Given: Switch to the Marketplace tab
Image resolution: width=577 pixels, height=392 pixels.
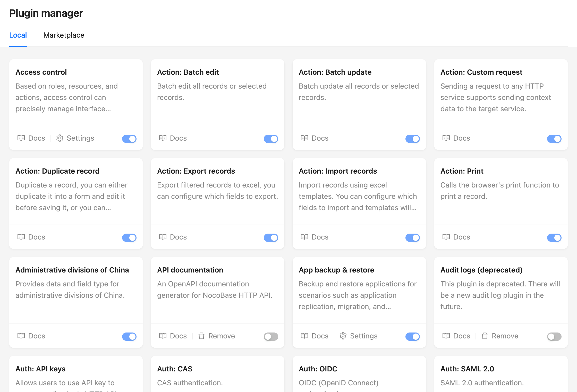Looking at the screenshot, I should point(64,35).
